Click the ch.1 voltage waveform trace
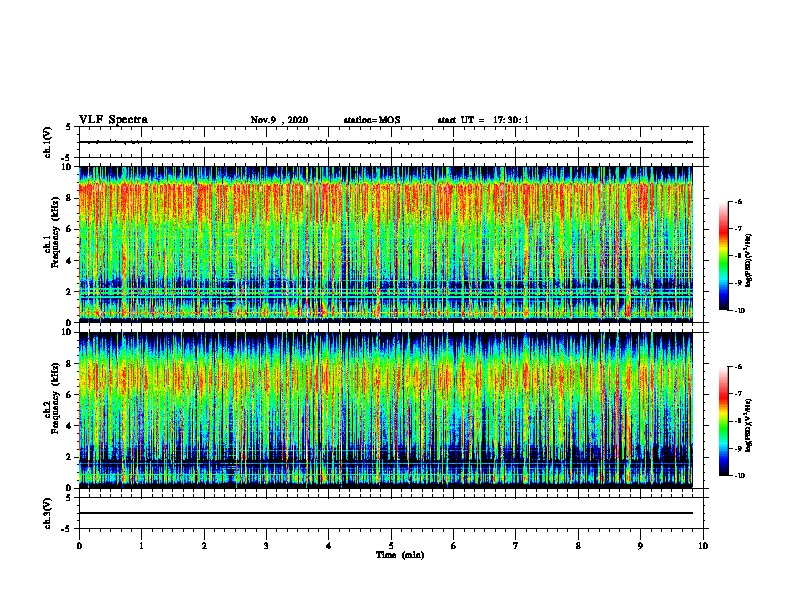This screenshot has height=612, width=792. [x=386, y=142]
